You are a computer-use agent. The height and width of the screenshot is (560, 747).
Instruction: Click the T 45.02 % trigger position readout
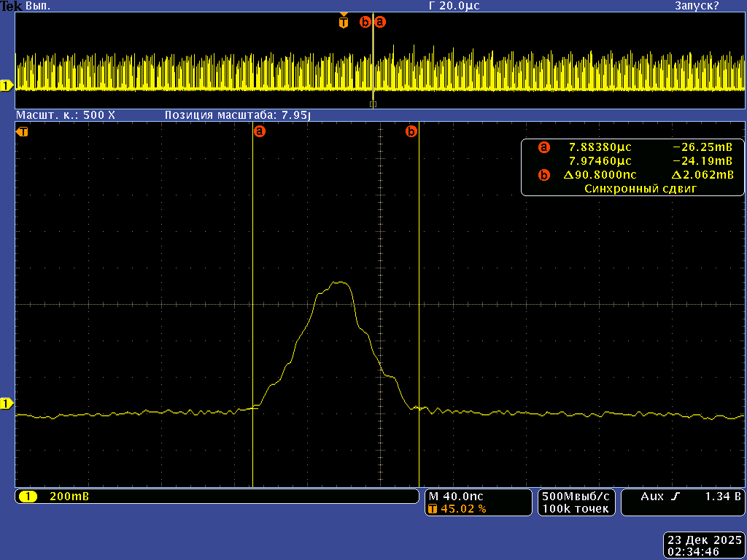click(457, 508)
